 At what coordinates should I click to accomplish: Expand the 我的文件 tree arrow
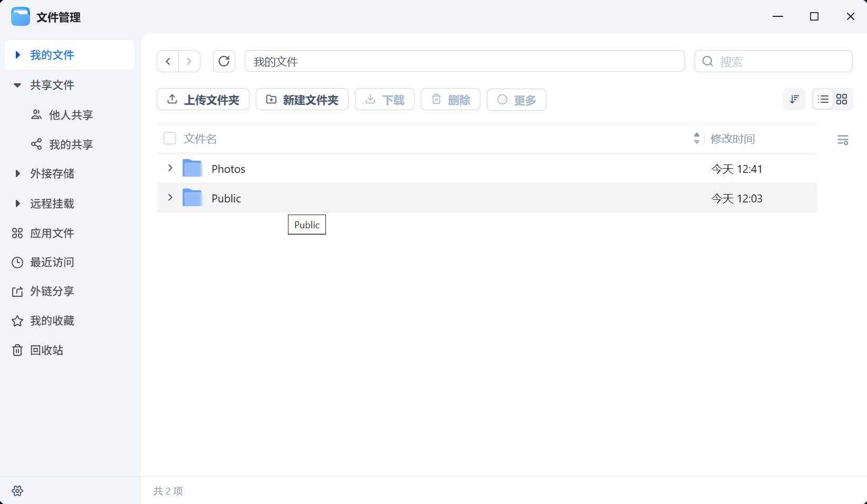(x=18, y=55)
